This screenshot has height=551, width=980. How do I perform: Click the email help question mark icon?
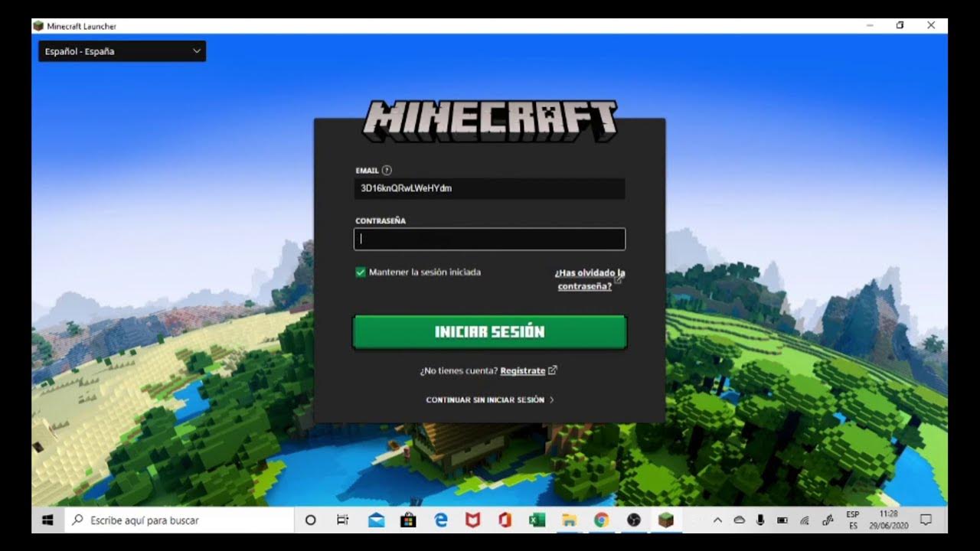tap(387, 171)
